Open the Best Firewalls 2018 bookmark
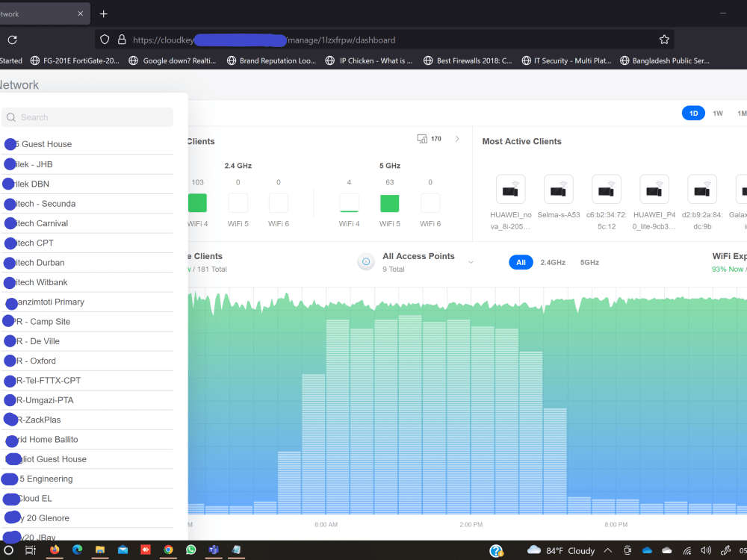 tap(468, 60)
